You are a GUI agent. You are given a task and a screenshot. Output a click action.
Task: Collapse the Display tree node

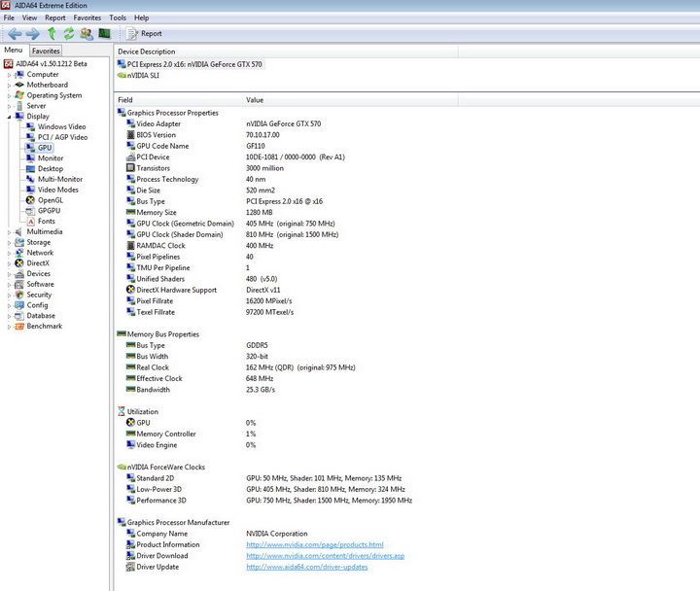click(9, 117)
